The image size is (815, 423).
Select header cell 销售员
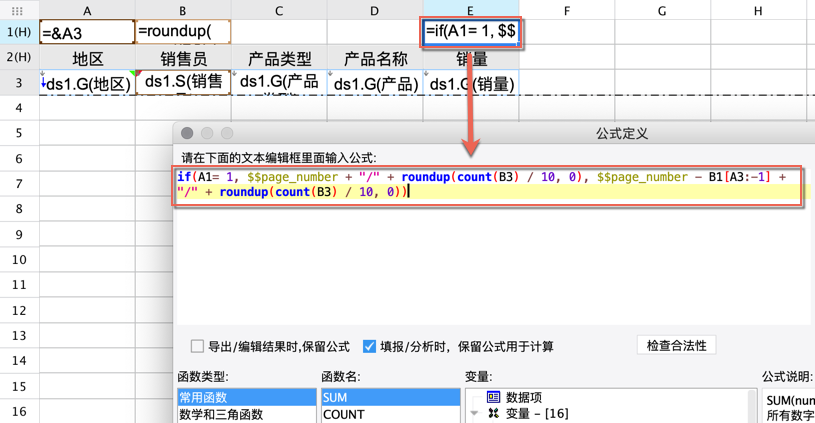183,58
